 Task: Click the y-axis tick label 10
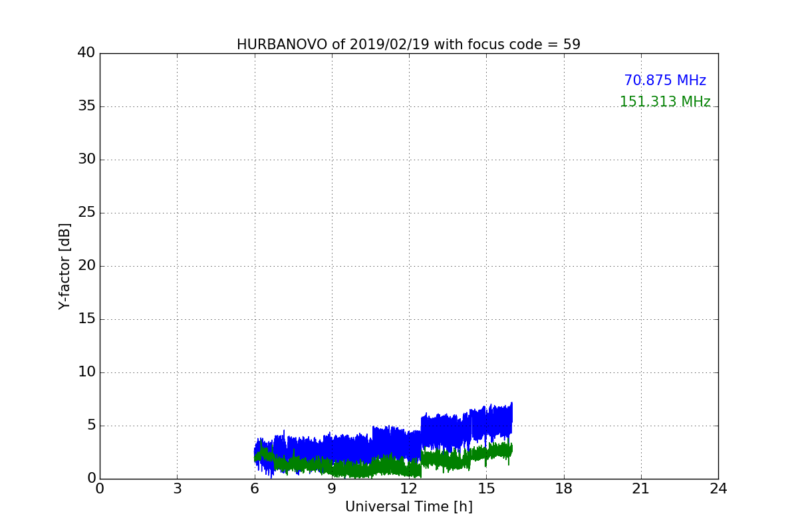[86, 372]
